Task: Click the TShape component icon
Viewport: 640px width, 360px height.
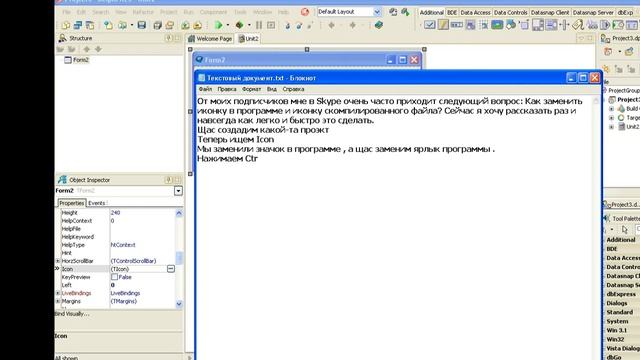Action: [x=511, y=25]
